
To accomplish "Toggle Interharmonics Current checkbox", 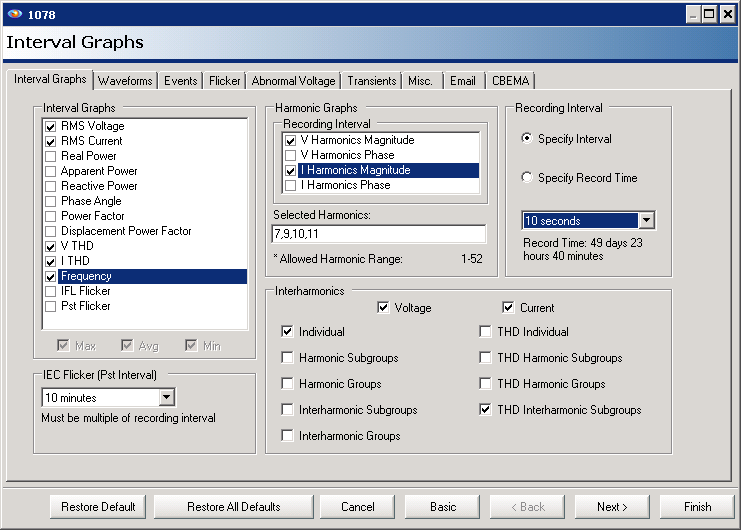I will click(x=508, y=308).
